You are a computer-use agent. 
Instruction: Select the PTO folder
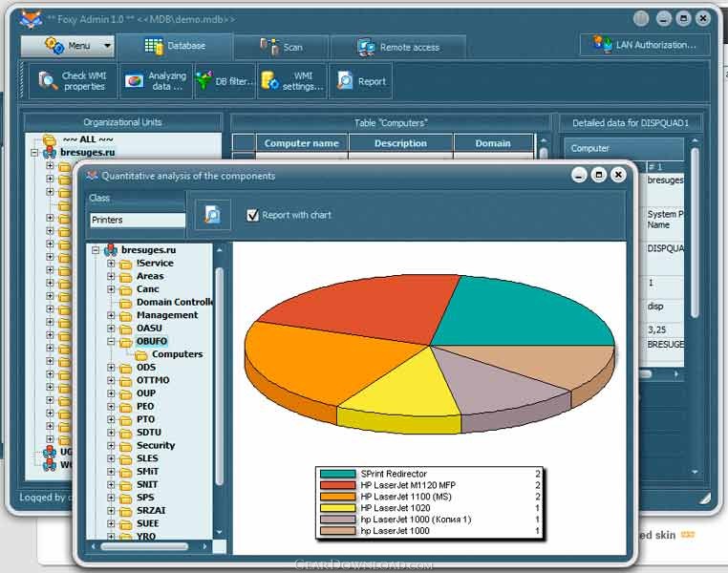pyautogui.click(x=145, y=419)
